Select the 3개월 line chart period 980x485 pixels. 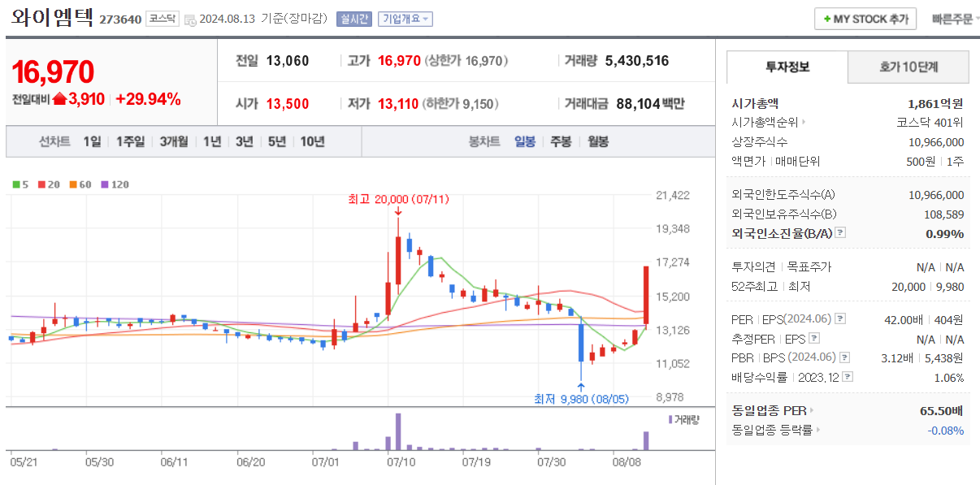coord(174,141)
